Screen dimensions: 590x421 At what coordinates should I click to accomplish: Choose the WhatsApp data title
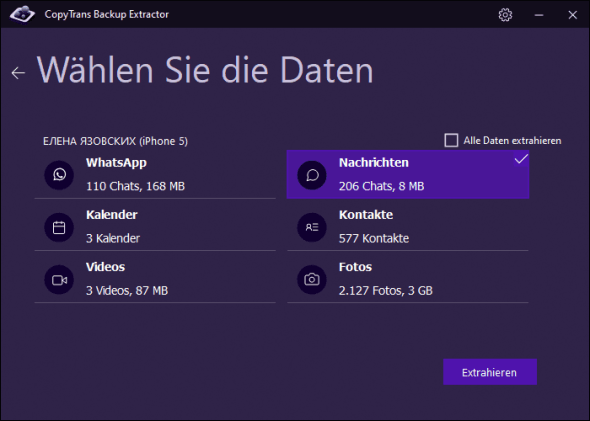[116, 163]
